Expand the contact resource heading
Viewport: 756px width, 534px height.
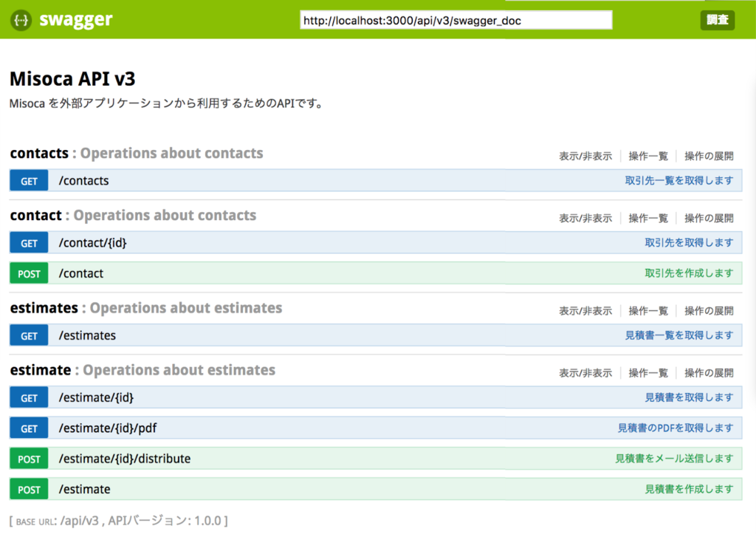tap(36, 216)
